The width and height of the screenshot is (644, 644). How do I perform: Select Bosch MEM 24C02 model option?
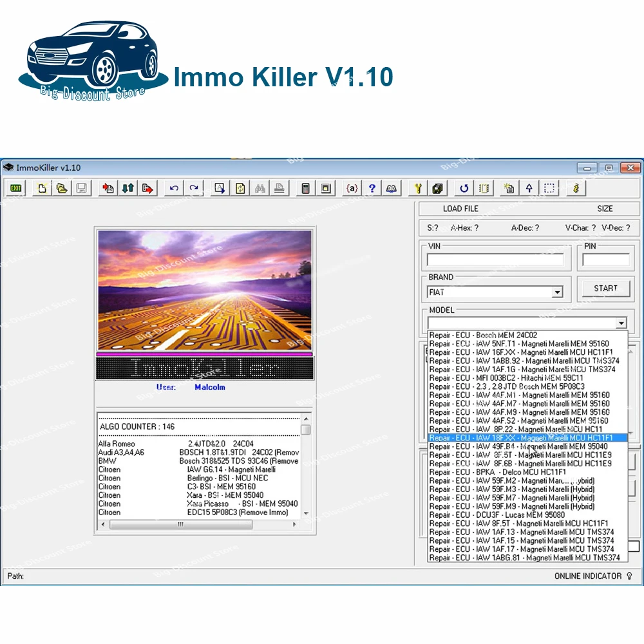527,335
